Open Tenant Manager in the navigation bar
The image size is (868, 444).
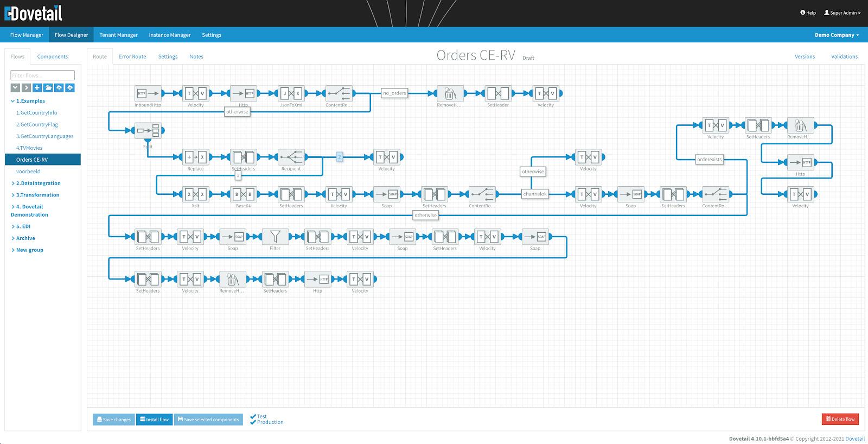coord(118,35)
